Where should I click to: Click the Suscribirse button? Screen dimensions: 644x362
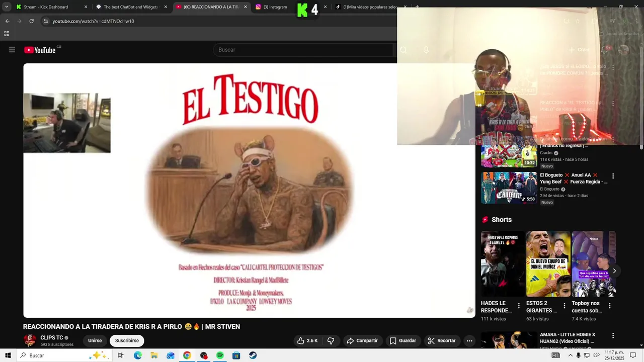127,341
